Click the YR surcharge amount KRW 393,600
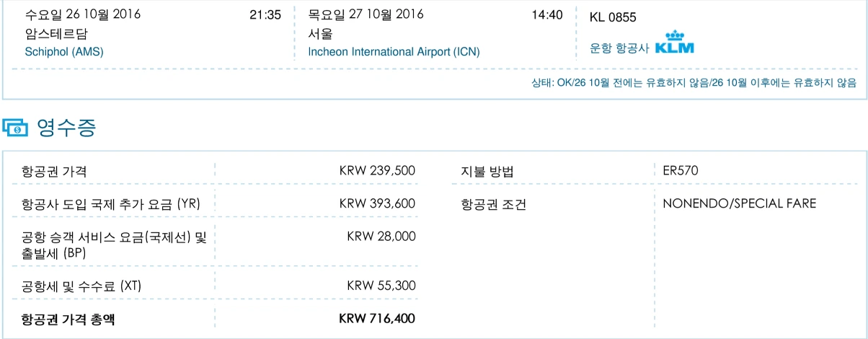The image size is (868, 339). (x=377, y=203)
